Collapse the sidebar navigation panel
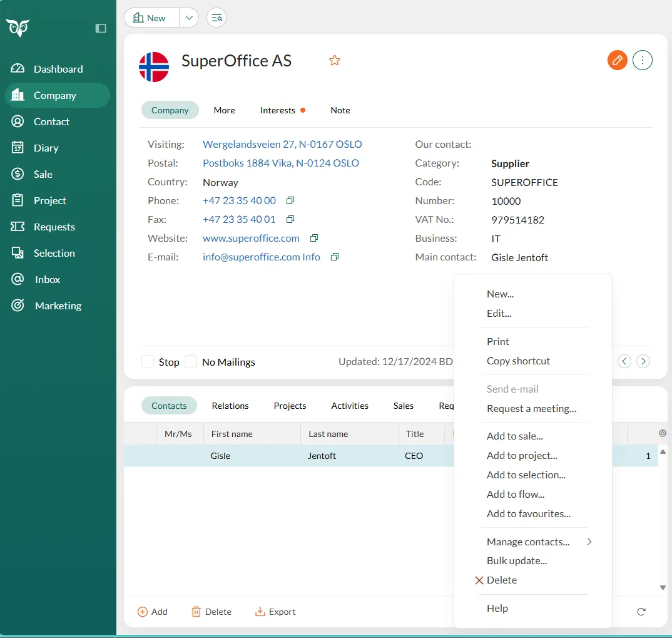Viewport: 672px width, 638px height. 101,28
